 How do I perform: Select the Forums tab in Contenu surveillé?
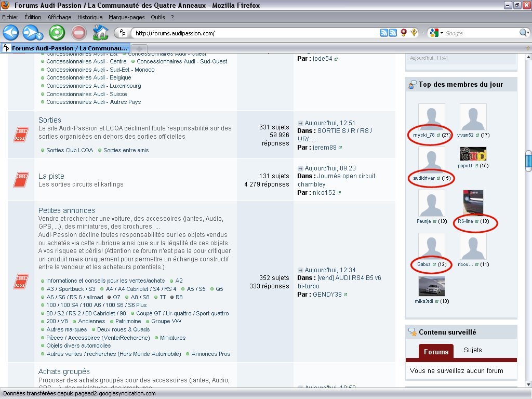pyautogui.click(x=436, y=352)
